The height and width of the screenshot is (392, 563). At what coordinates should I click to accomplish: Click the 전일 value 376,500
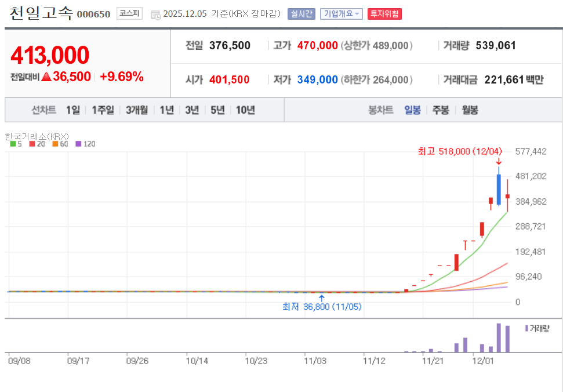(230, 46)
